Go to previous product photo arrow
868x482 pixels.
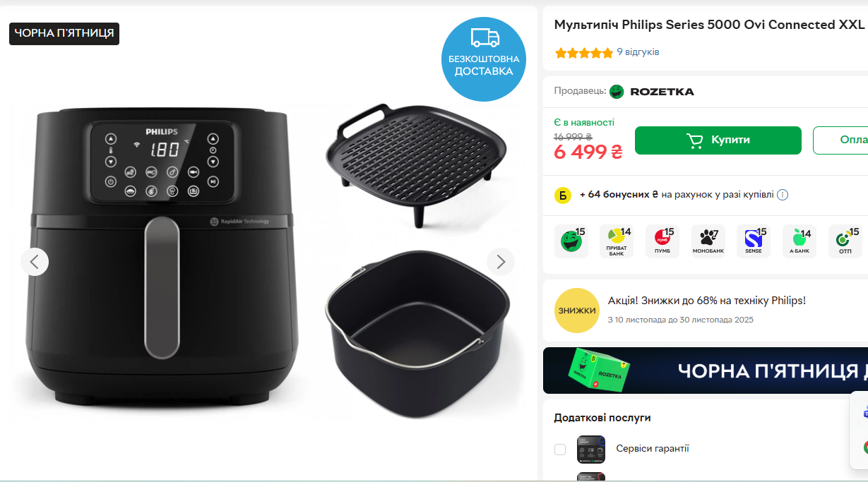coord(35,262)
